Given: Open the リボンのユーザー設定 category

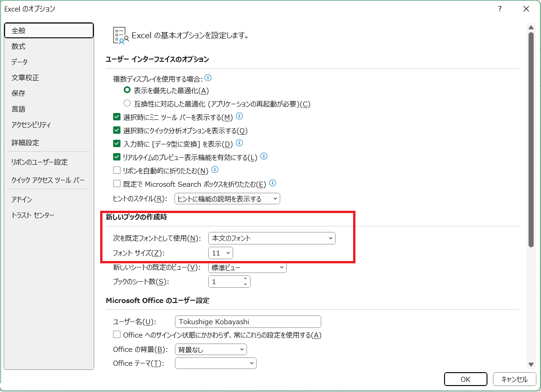Looking at the screenshot, I should [40, 162].
